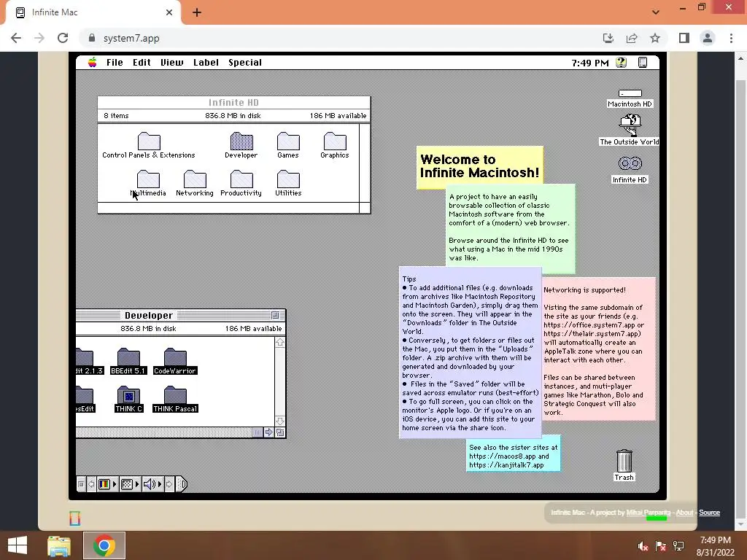Open a new browser tab
This screenshot has width=747, height=560.
pyautogui.click(x=197, y=12)
